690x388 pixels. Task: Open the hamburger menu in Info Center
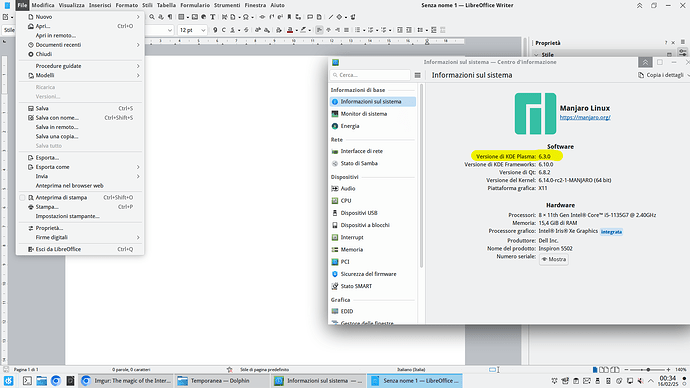[x=418, y=75]
